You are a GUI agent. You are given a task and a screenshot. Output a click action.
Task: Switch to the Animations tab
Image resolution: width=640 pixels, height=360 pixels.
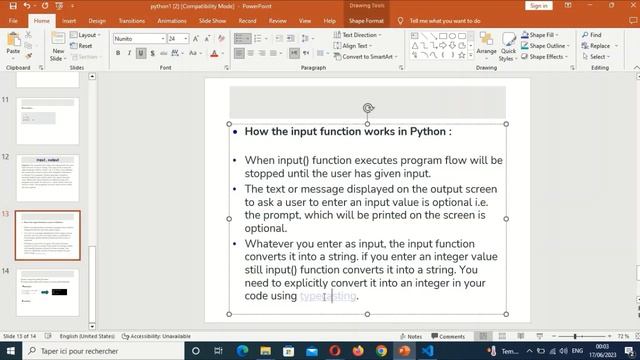172,21
